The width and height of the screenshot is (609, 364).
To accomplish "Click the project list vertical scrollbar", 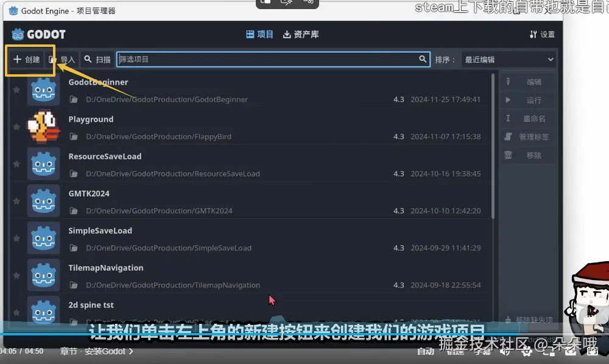I will pyautogui.click(x=493, y=147).
